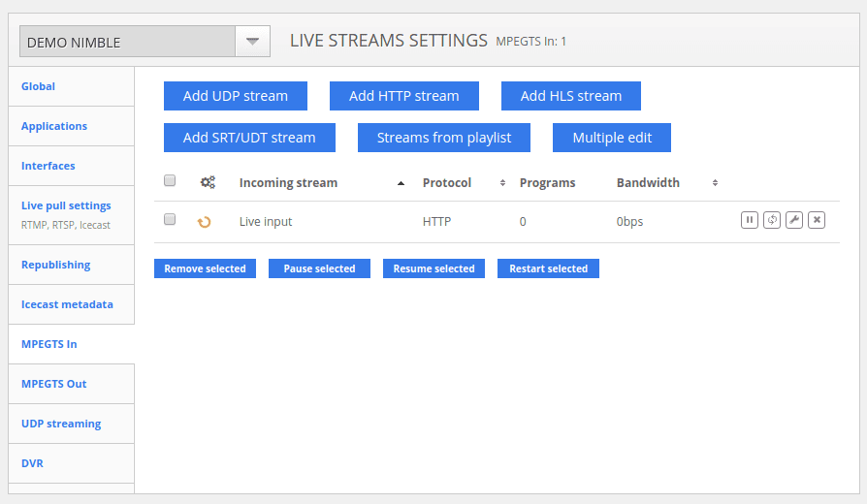The image size is (867, 504).
Task: Sort by Incoming stream column arrow
Action: (401, 183)
